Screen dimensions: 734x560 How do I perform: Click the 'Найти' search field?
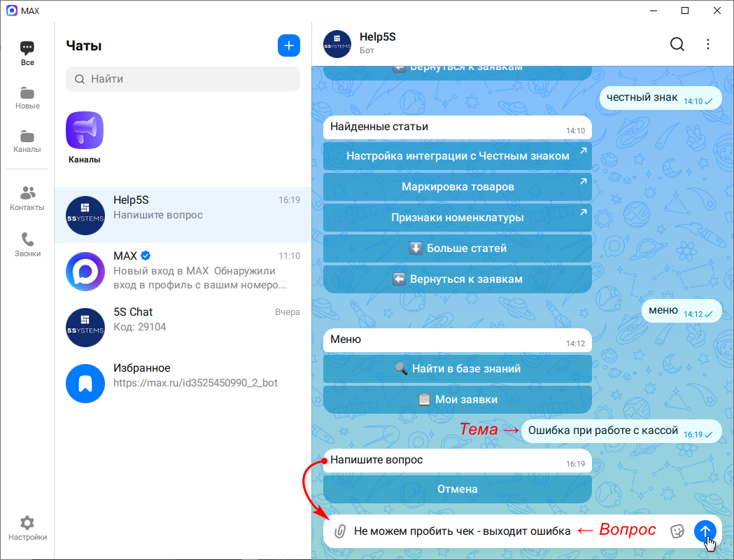pos(183,78)
